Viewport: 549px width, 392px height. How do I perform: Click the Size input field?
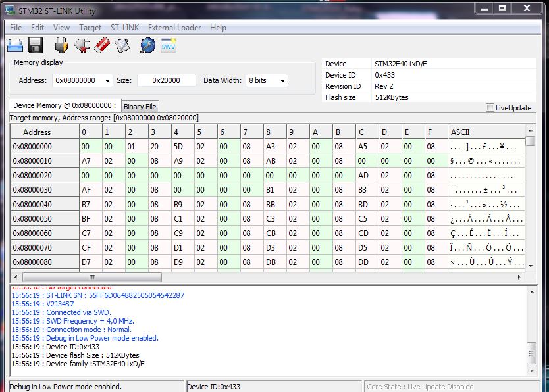coord(167,80)
